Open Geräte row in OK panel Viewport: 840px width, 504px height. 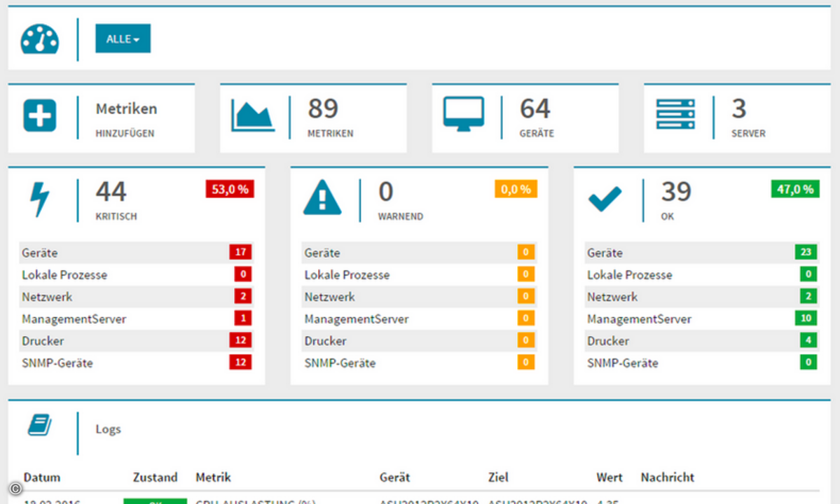point(702,253)
